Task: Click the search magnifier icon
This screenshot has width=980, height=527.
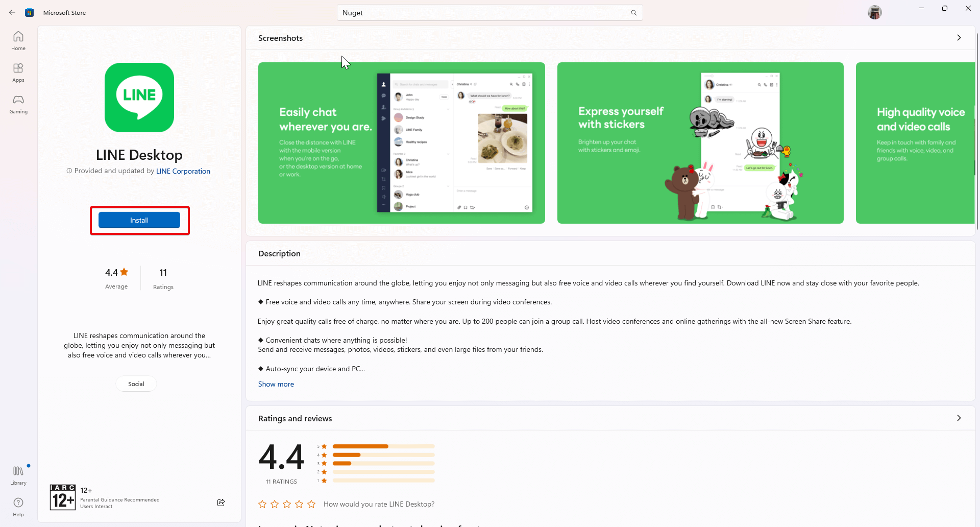Action: point(633,13)
